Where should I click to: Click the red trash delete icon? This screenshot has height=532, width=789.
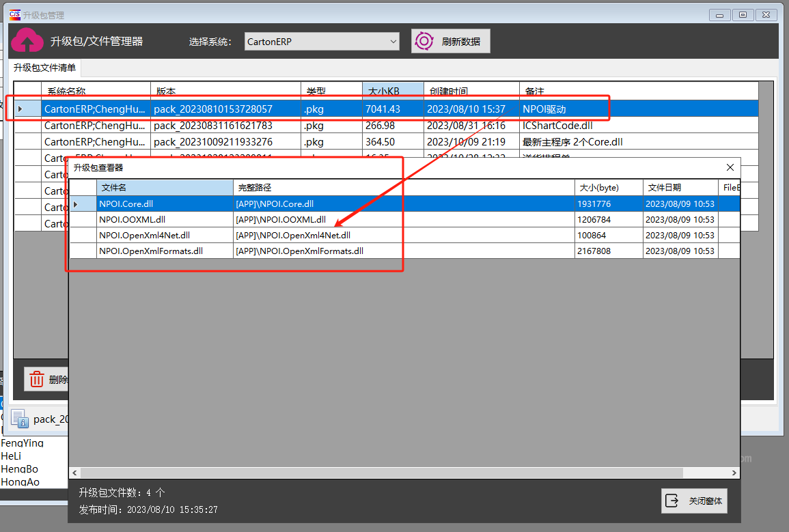point(37,379)
